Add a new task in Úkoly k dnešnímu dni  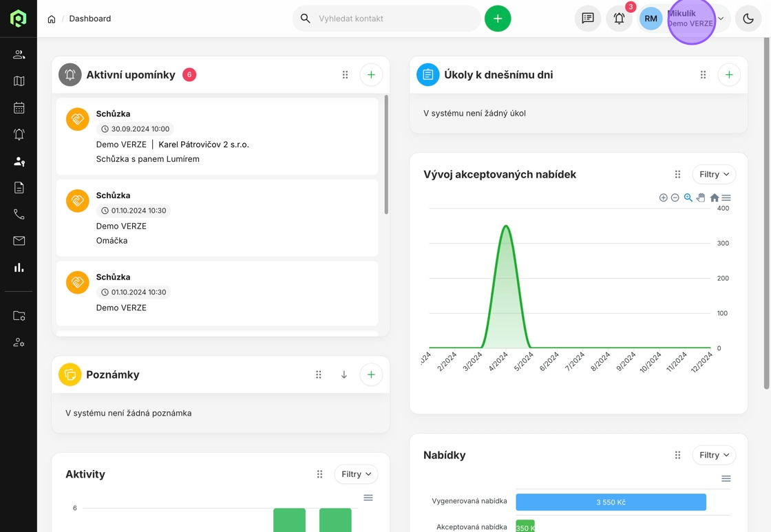point(729,75)
